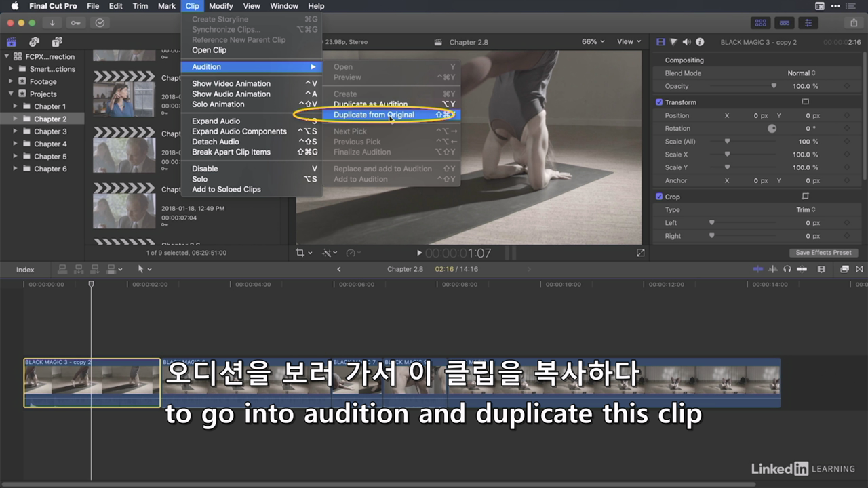Click the Rotation dial control
This screenshot has width=868, height=488.
coord(772,129)
